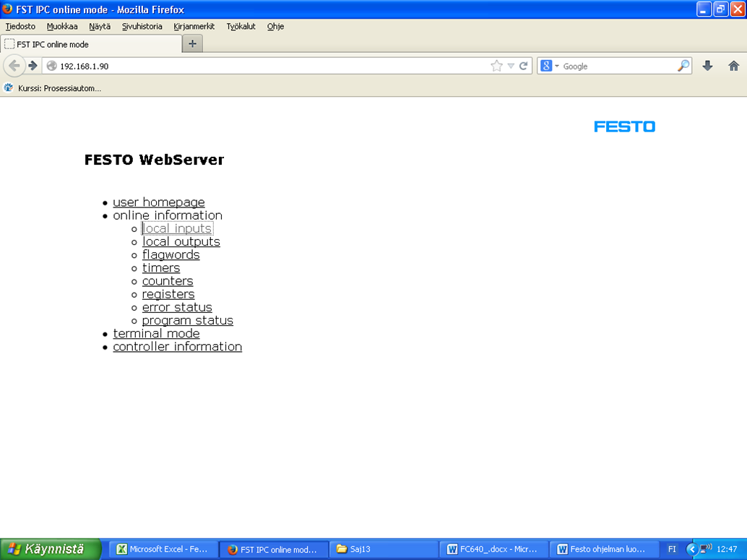This screenshot has width=747, height=560.
Task: Go to the Firefox home page icon
Action: (x=734, y=66)
